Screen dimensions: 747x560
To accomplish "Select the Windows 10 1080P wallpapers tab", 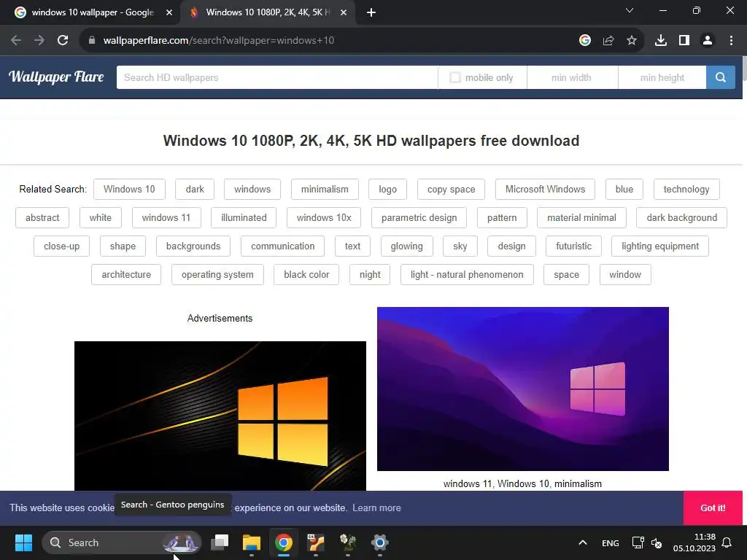I will [267, 12].
